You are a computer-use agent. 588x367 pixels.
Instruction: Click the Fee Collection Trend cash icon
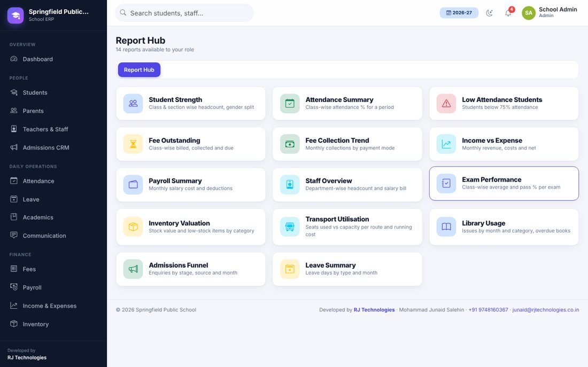[290, 144]
